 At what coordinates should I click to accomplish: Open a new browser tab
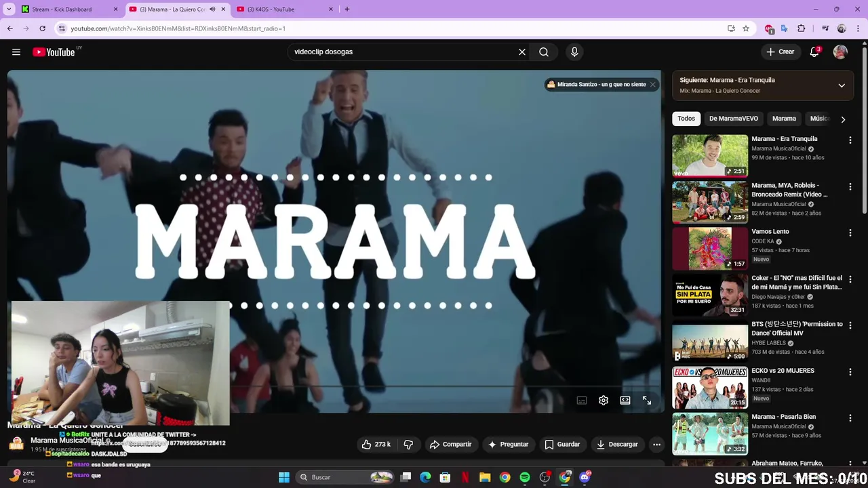347,9
